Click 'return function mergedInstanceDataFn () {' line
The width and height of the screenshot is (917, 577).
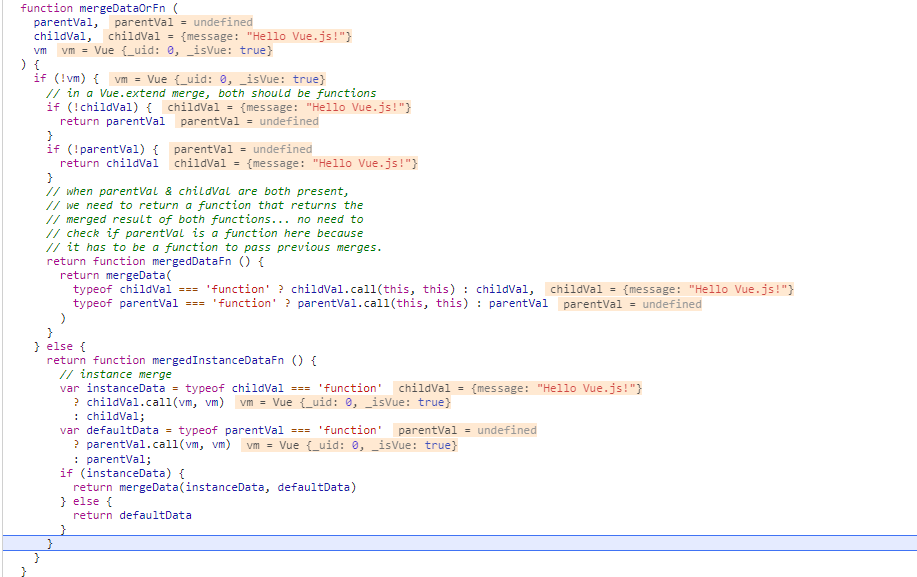(x=181, y=360)
